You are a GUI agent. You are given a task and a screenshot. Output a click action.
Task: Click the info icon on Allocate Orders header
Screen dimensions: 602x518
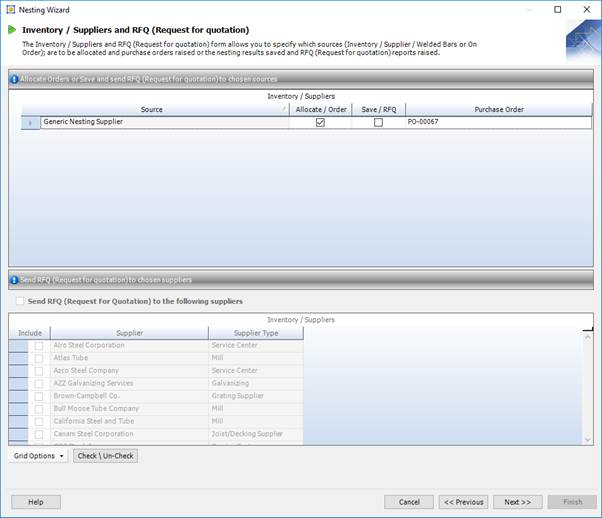pos(14,79)
